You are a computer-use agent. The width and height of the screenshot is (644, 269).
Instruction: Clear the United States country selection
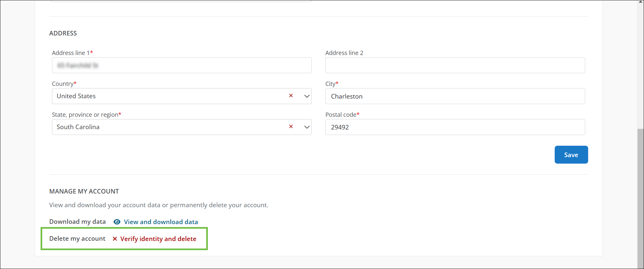coord(291,96)
